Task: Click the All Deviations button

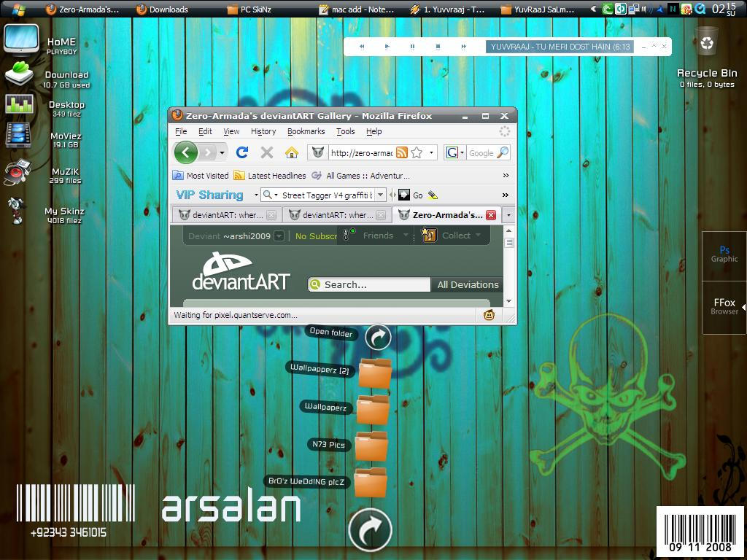Action: coord(467,284)
